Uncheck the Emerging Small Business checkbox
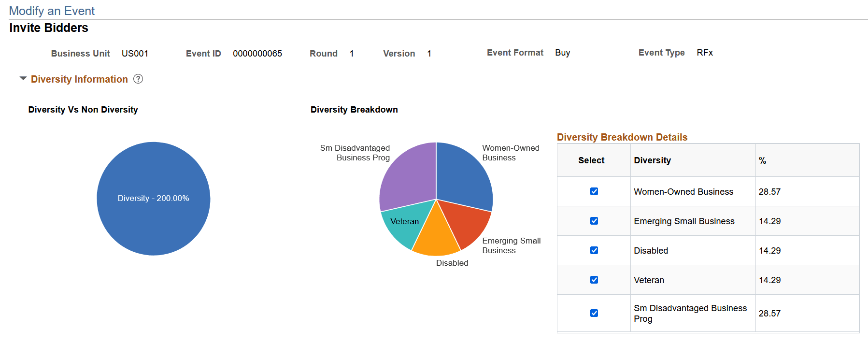Viewport: 868px width, 344px height. coord(594,221)
